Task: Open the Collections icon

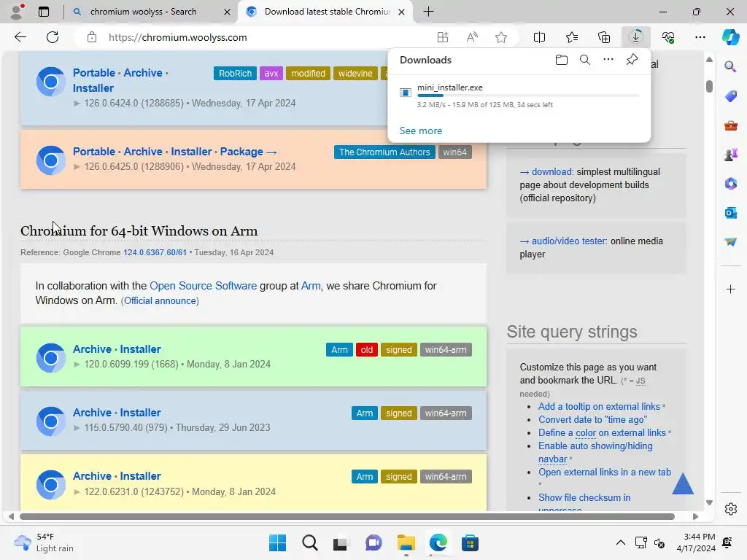Action: click(603, 37)
